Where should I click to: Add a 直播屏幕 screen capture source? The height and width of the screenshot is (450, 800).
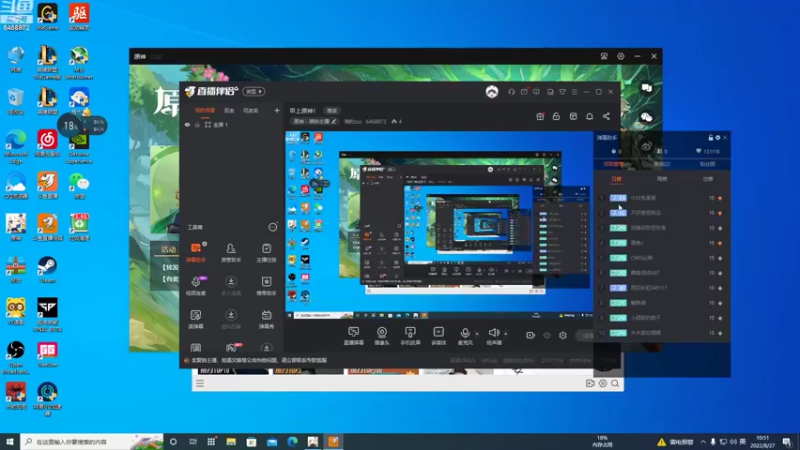tap(354, 336)
